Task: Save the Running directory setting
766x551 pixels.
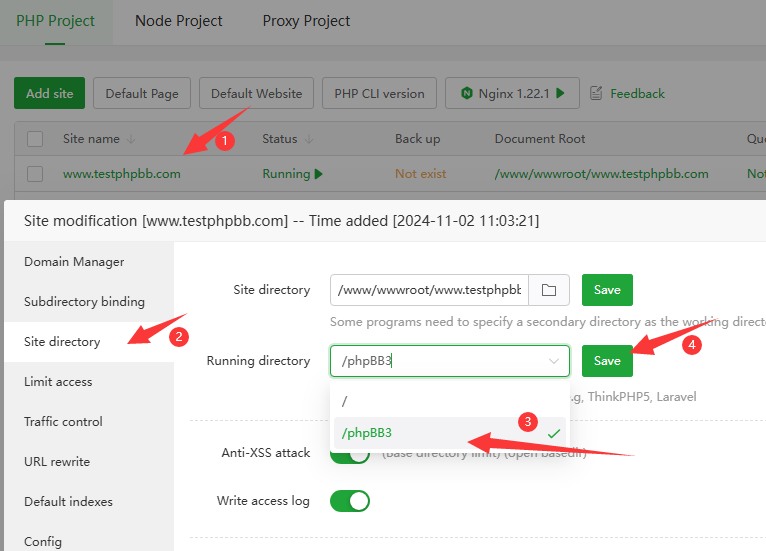Action: (607, 361)
